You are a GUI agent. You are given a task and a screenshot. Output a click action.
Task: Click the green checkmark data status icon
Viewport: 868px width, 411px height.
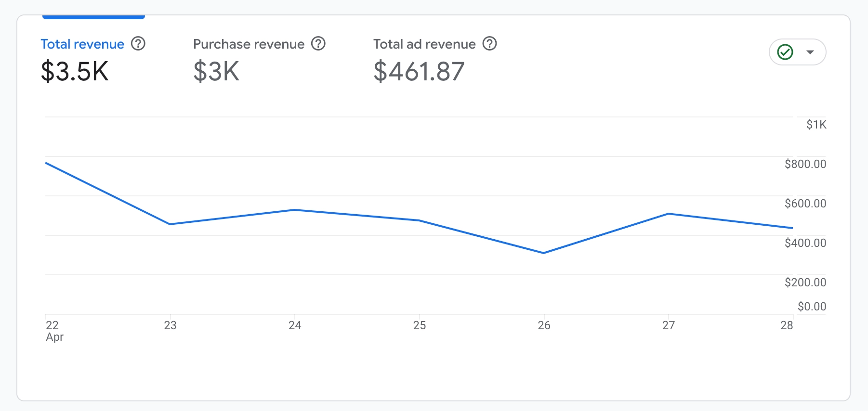[785, 52]
